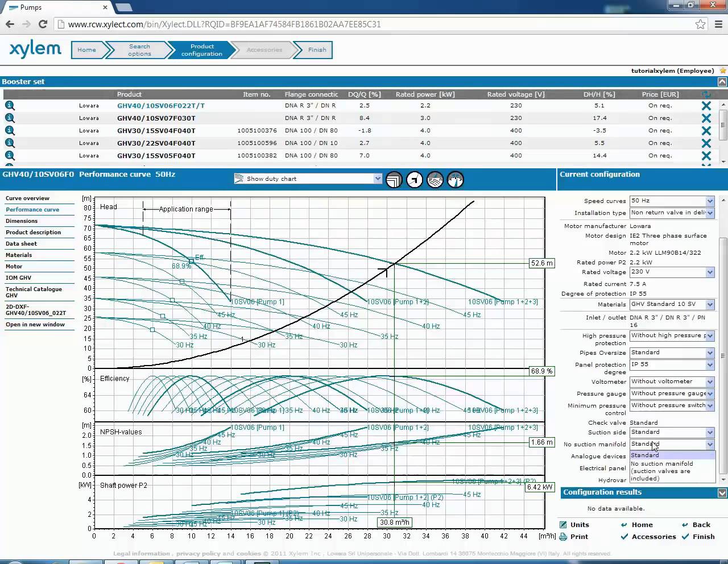Viewport: 728px width, 564px height.
Task: Choose No suction manifold option in list
Action: [672, 471]
